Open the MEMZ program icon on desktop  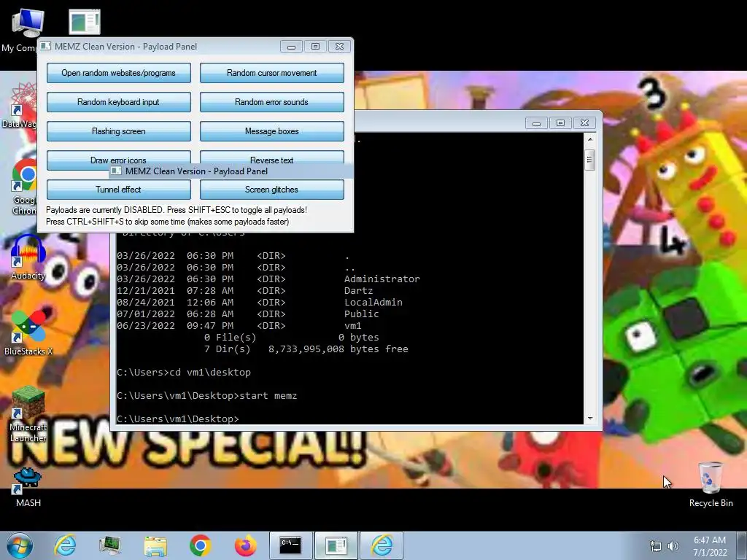tap(85, 22)
